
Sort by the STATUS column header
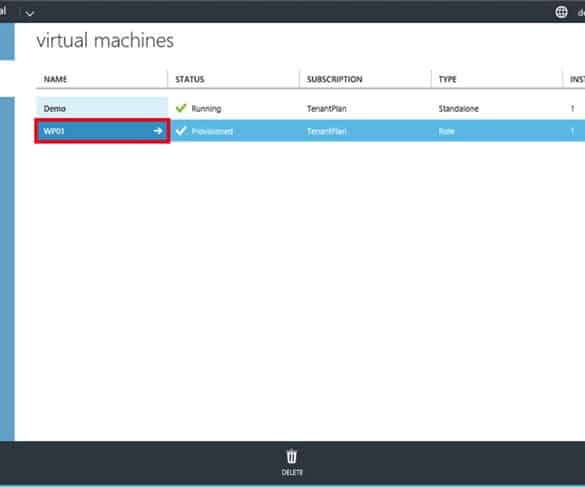190,79
